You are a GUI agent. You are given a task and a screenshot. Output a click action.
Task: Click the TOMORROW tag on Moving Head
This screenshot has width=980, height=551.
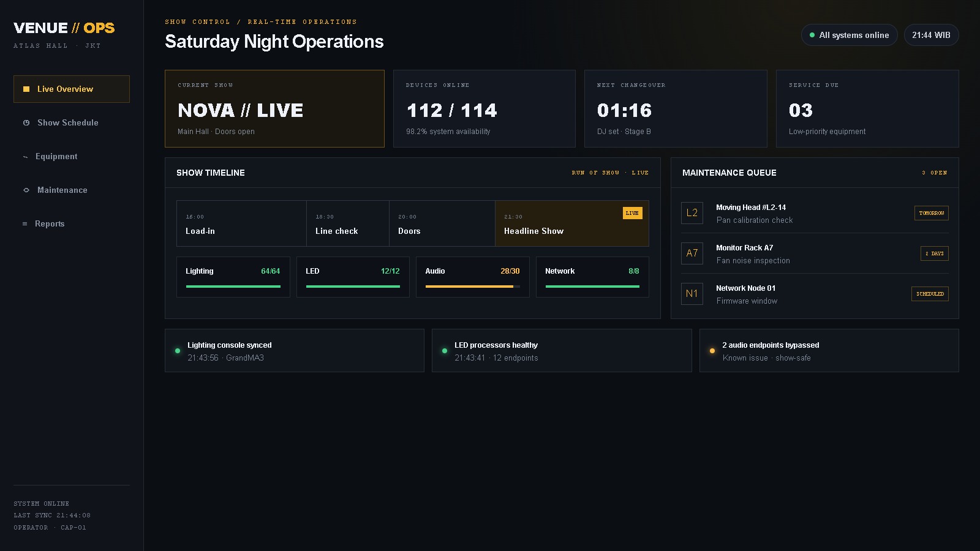(x=932, y=213)
